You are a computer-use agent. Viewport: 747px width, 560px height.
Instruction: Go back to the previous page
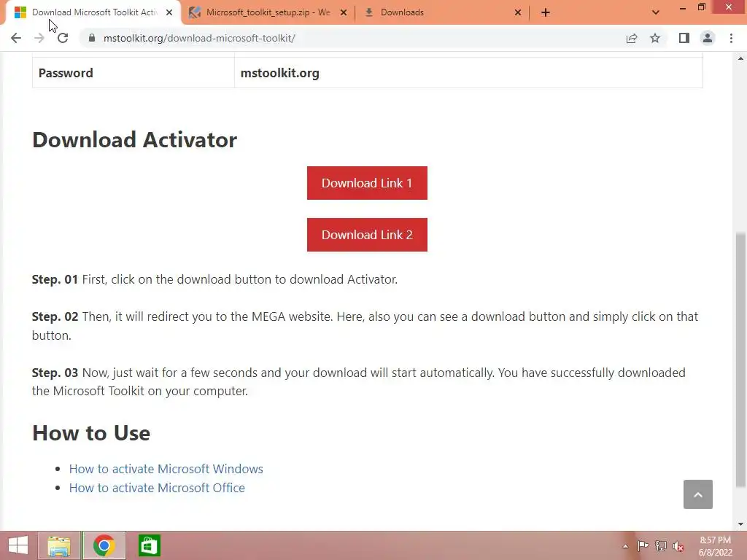point(16,38)
